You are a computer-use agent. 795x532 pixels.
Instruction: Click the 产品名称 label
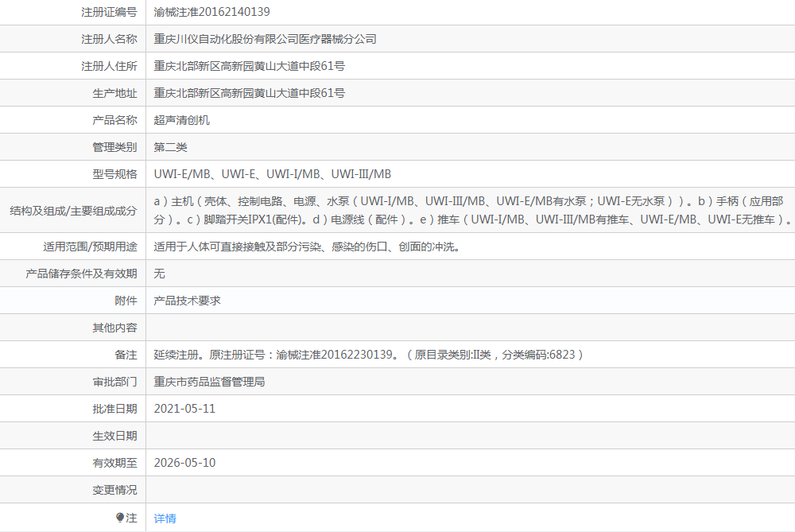[114, 120]
